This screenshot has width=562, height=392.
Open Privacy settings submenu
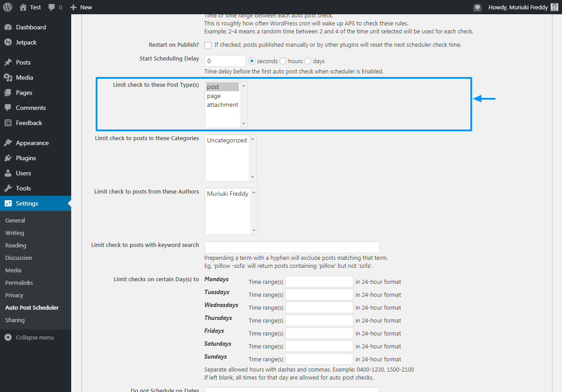pyautogui.click(x=14, y=295)
